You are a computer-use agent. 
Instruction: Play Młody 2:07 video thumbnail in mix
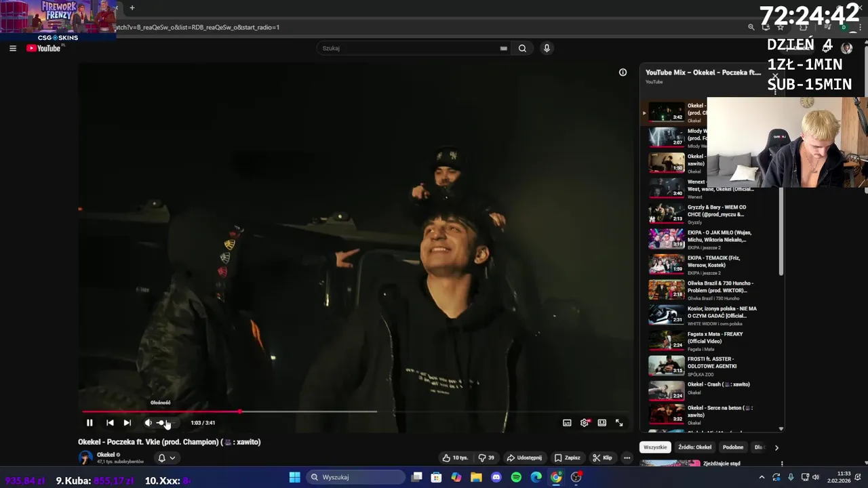[667, 137]
